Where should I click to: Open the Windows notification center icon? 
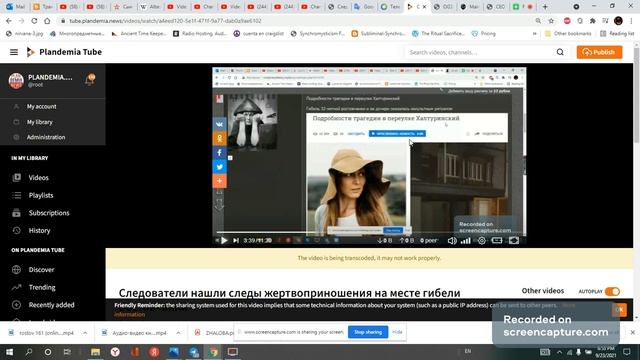point(627,351)
